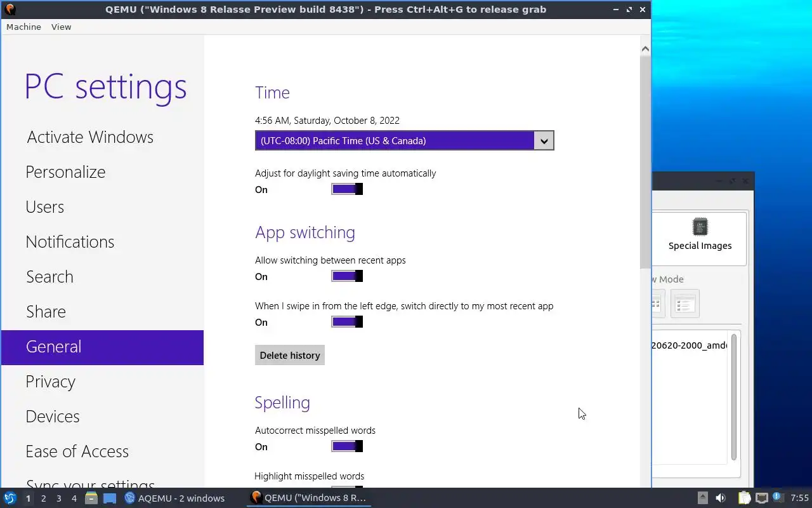Viewport: 812px width, 508px height.
Task: Open the Notifications settings section
Action: coord(70,242)
